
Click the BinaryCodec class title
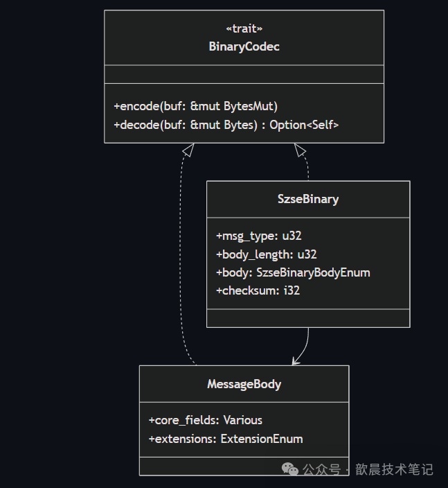tap(244, 46)
